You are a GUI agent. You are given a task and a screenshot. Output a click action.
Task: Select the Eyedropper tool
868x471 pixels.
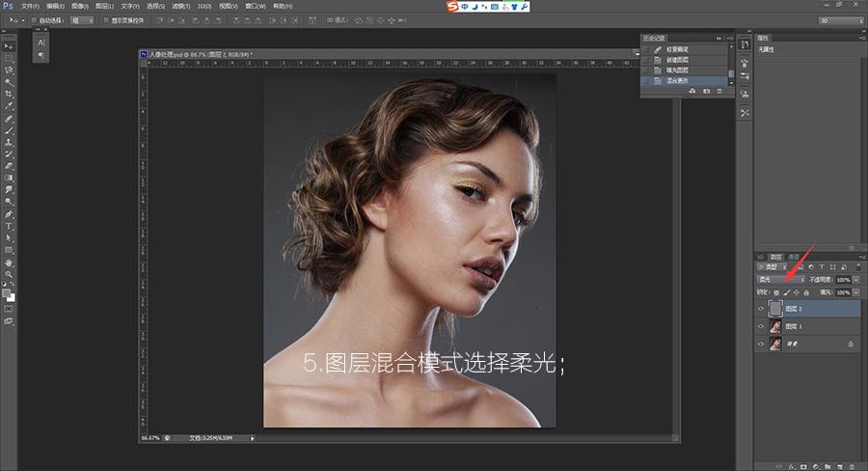click(10, 106)
